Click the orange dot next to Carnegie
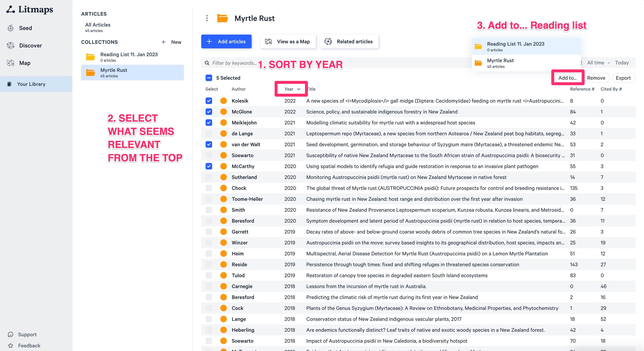The height and width of the screenshot is (351, 644). pyautogui.click(x=224, y=286)
